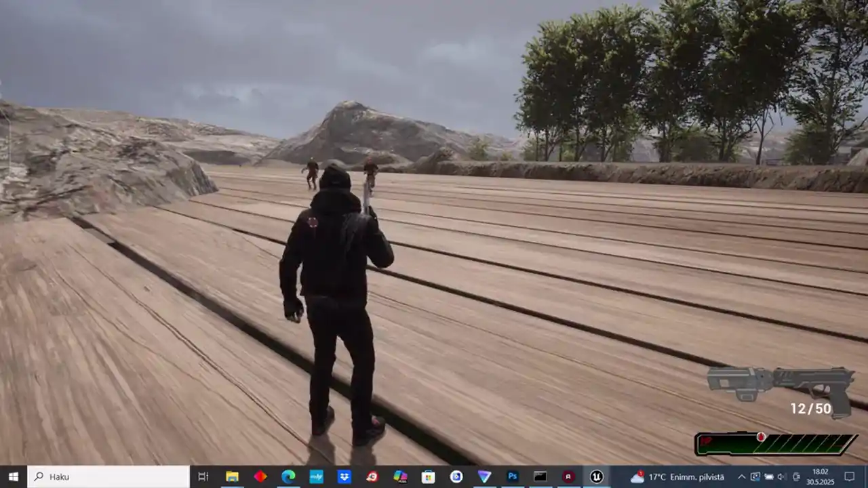Screen dimensions: 868x488
Task: Click the green health bar in HUD
Action: coord(776,444)
